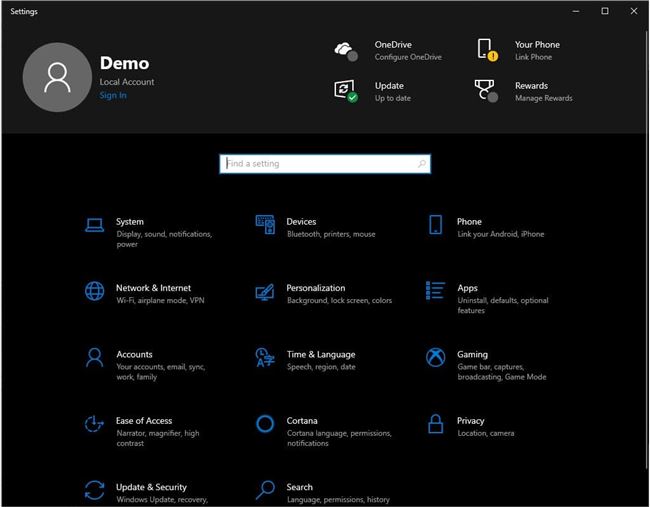Open the Time & Language icon
Viewport: 650px width, 507px height.
point(265,357)
